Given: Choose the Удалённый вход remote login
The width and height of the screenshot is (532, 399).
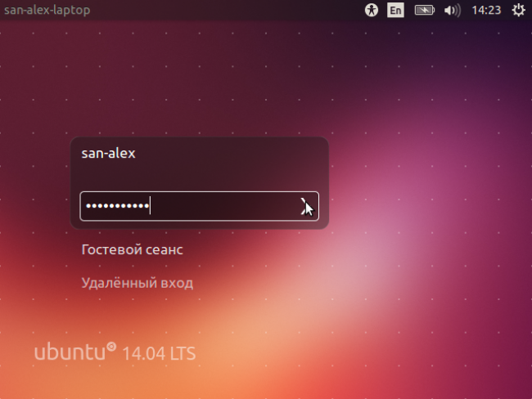Looking at the screenshot, I should pyautogui.click(x=137, y=283).
